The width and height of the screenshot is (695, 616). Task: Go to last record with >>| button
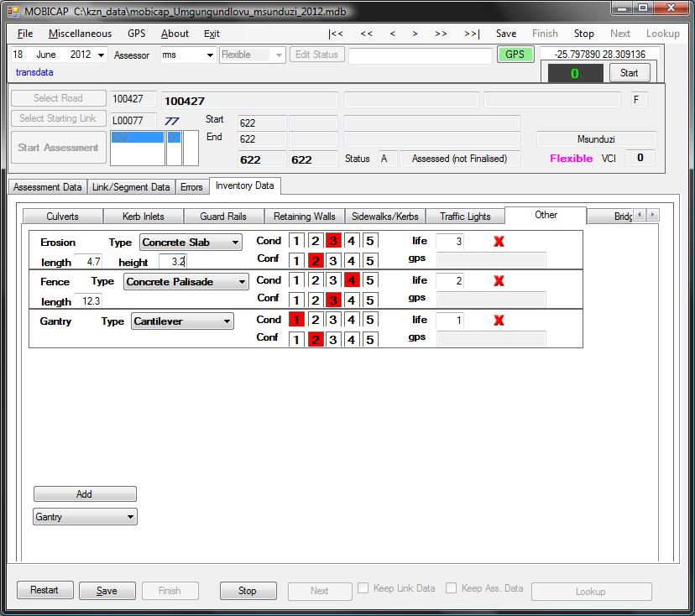coord(471,34)
